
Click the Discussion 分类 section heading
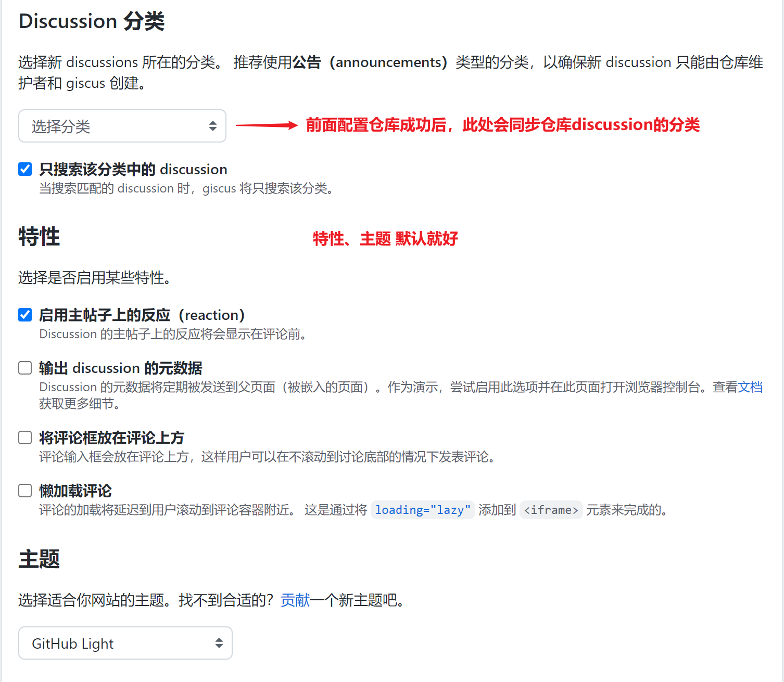(92, 21)
